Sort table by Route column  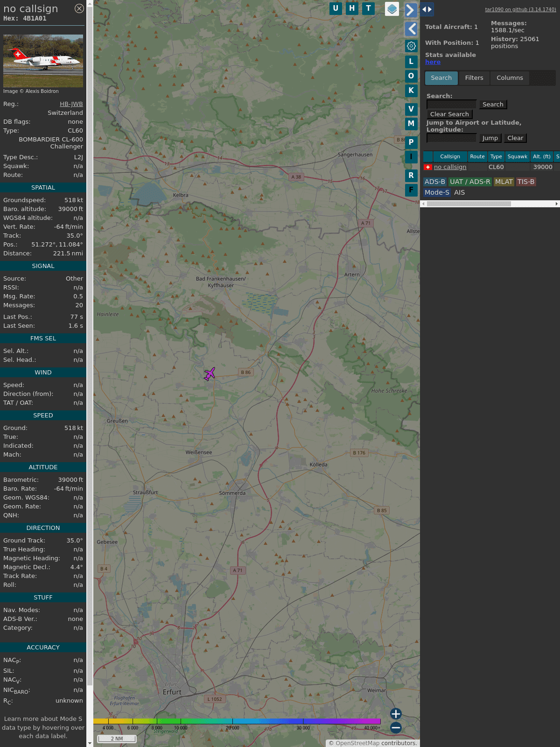click(477, 156)
